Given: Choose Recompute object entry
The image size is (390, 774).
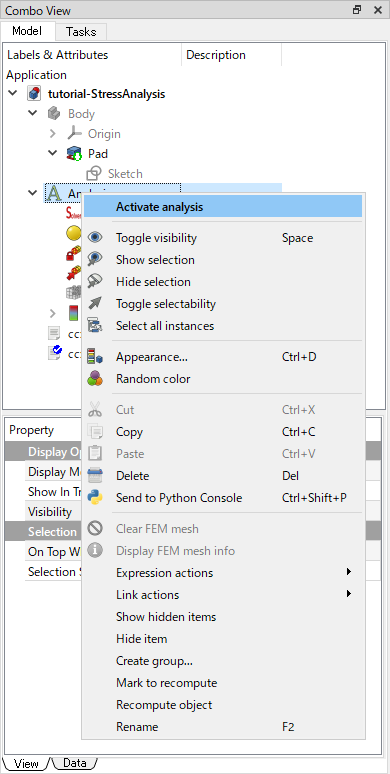Looking at the screenshot, I should pos(223,705).
